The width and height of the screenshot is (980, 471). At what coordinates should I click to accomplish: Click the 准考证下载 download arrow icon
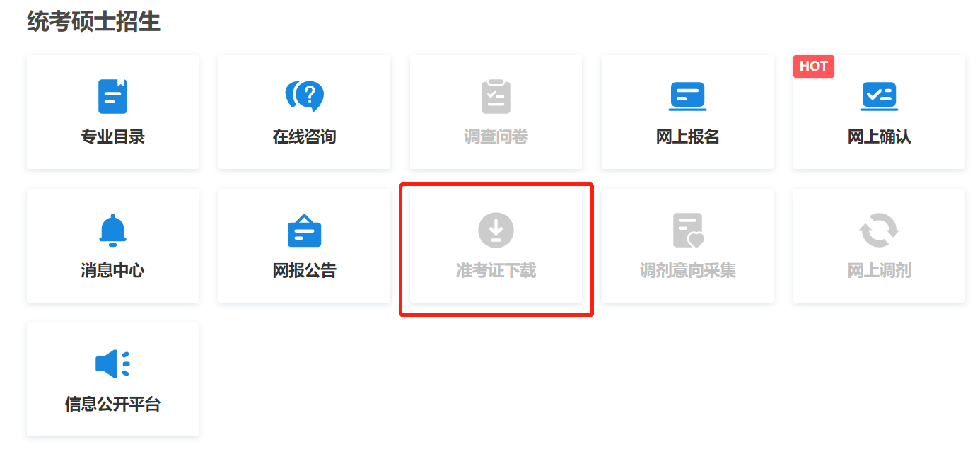coord(496,230)
